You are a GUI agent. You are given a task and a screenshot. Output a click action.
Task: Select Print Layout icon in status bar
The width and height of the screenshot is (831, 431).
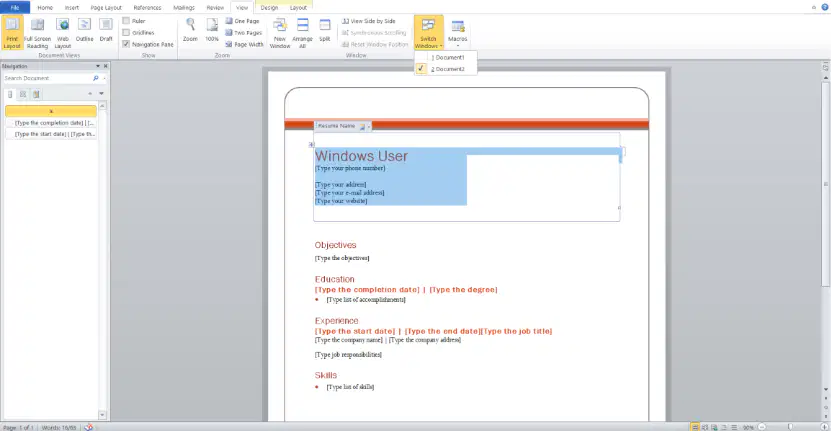(x=695, y=427)
